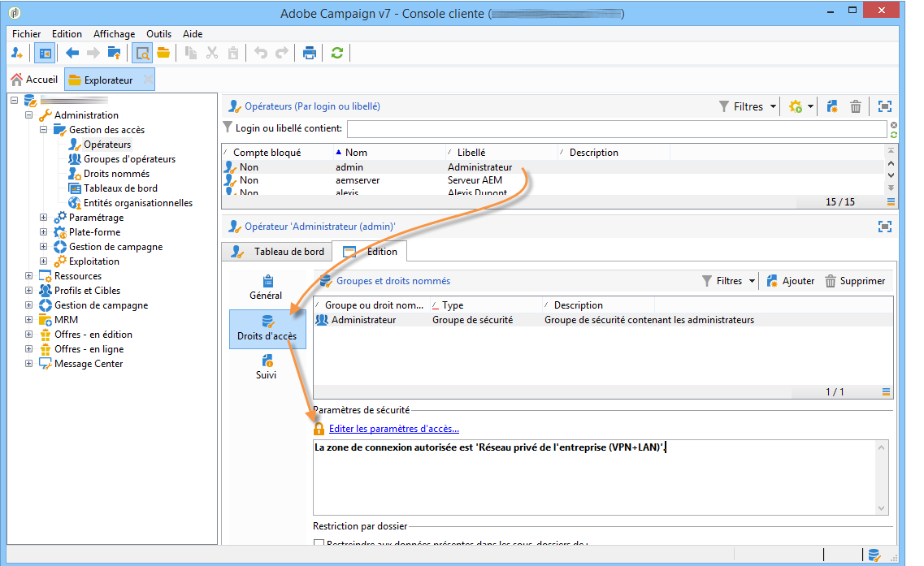Viewport: 924px width, 566px height.
Task: Click the Login ou libellé filter field
Action: pos(617,129)
